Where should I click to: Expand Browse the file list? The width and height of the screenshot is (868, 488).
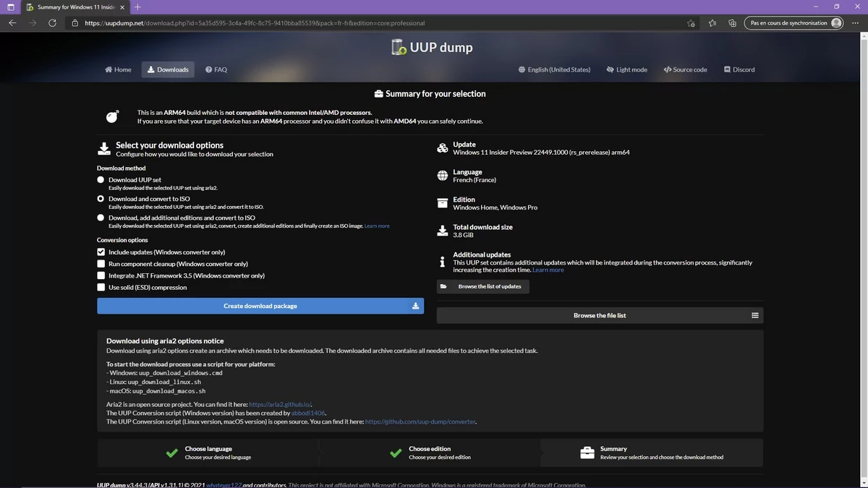[x=600, y=314]
